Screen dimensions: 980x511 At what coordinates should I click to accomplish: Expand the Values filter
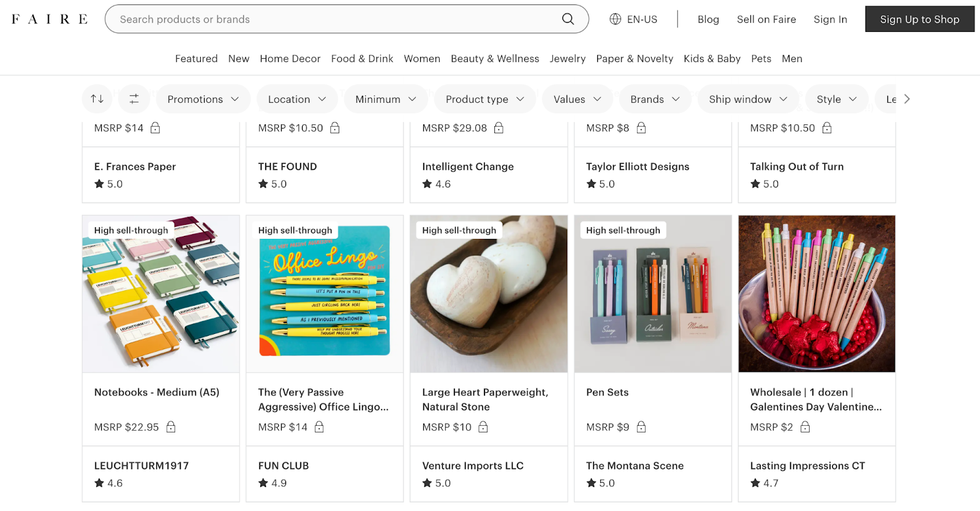coord(577,99)
